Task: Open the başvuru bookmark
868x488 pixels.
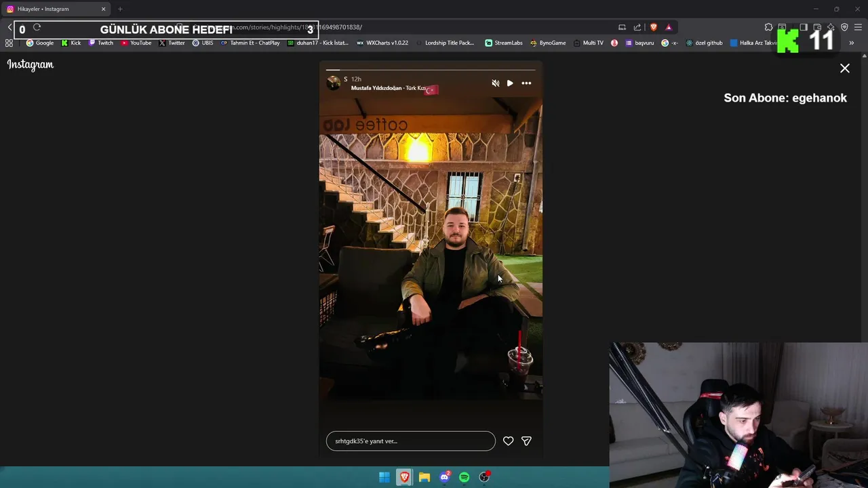Action: pyautogui.click(x=639, y=43)
